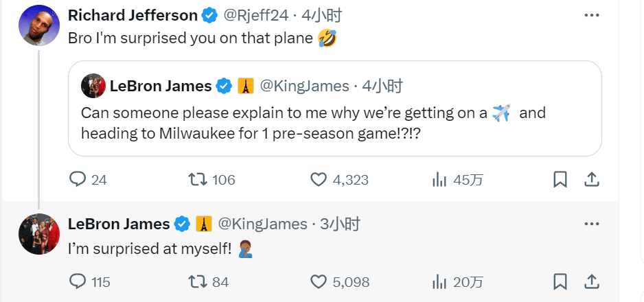Like Richard Jefferson's tweet
The width and height of the screenshot is (644, 302).
tap(319, 180)
